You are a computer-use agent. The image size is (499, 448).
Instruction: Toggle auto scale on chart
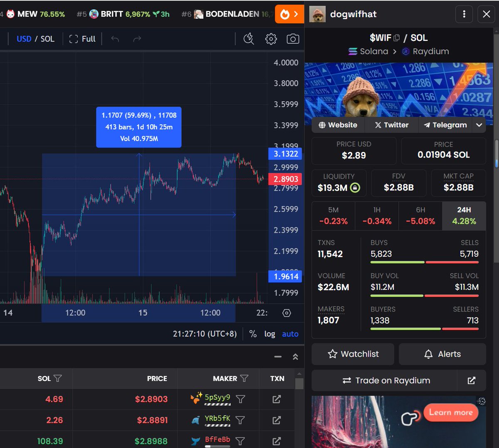tap(290, 334)
